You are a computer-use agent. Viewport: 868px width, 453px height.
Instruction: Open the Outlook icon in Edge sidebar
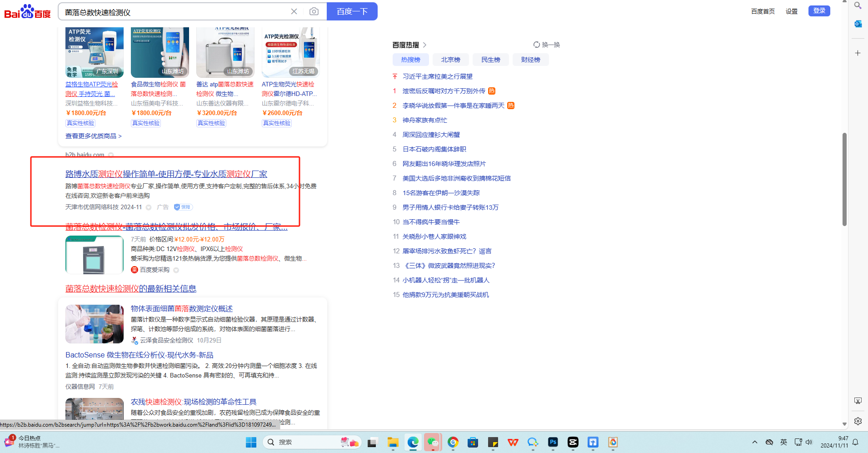click(x=858, y=24)
